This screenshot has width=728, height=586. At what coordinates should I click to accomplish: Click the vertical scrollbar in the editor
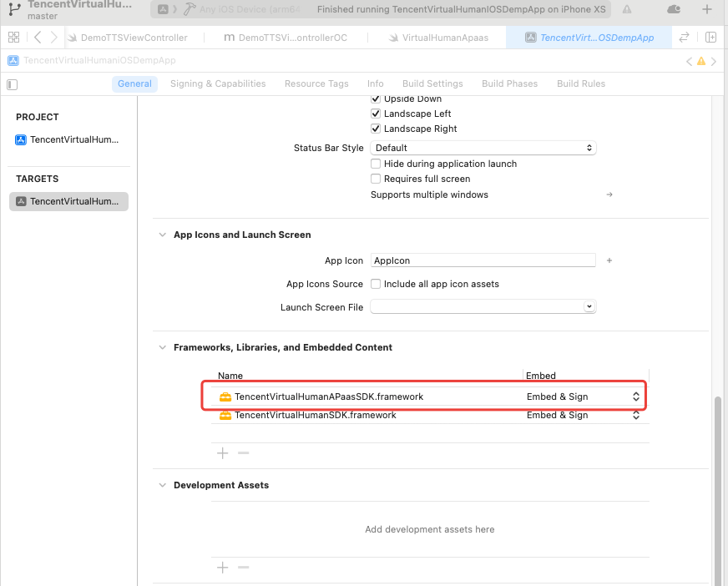718,490
